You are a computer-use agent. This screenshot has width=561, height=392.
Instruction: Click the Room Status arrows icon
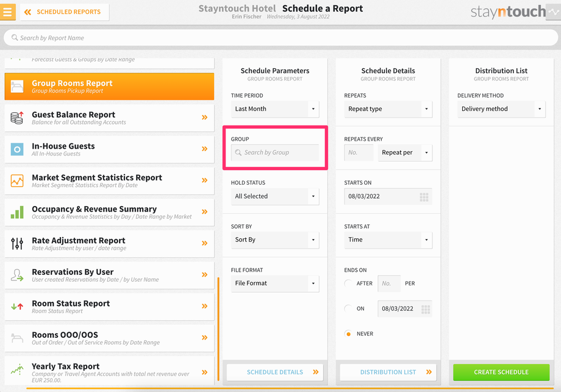click(17, 307)
